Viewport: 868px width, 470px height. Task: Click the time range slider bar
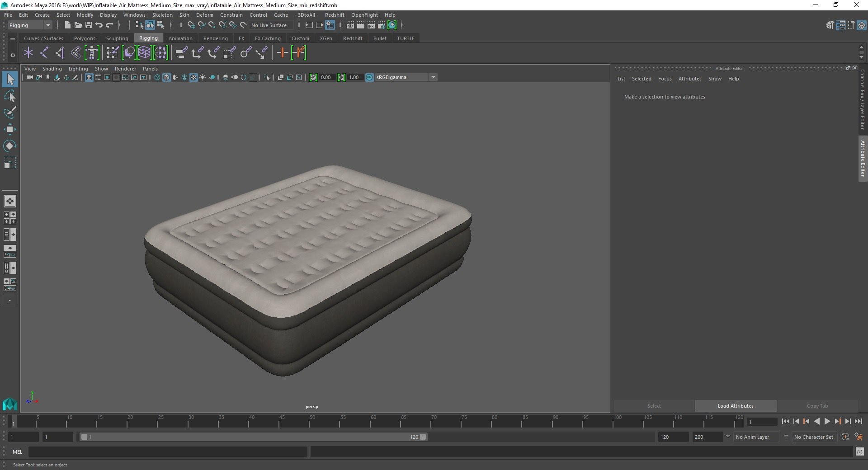(x=253, y=437)
